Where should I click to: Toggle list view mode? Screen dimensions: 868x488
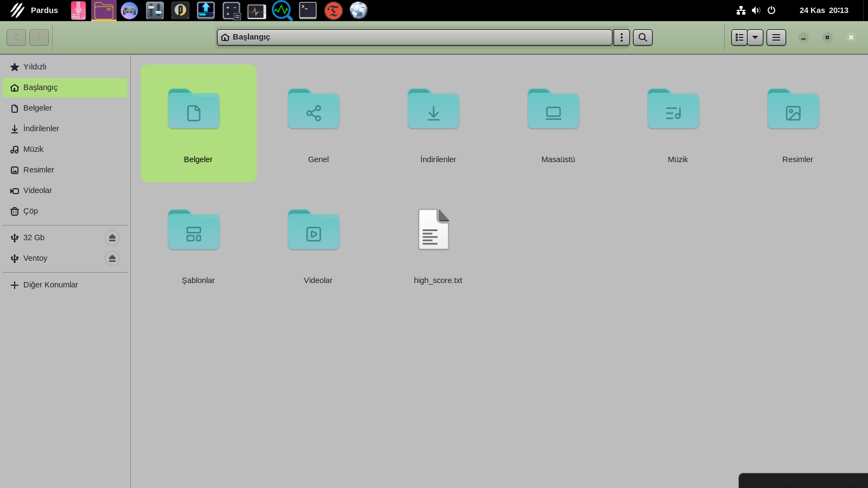(739, 37)
